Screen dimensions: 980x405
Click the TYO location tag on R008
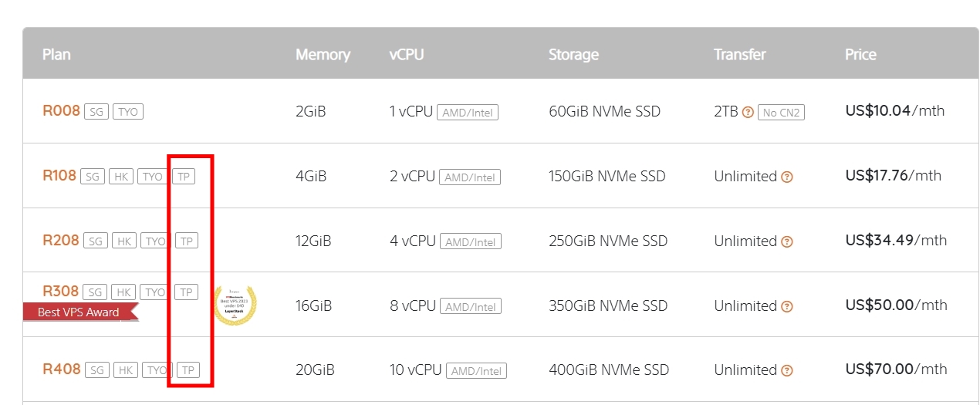[x=128, y=112]
